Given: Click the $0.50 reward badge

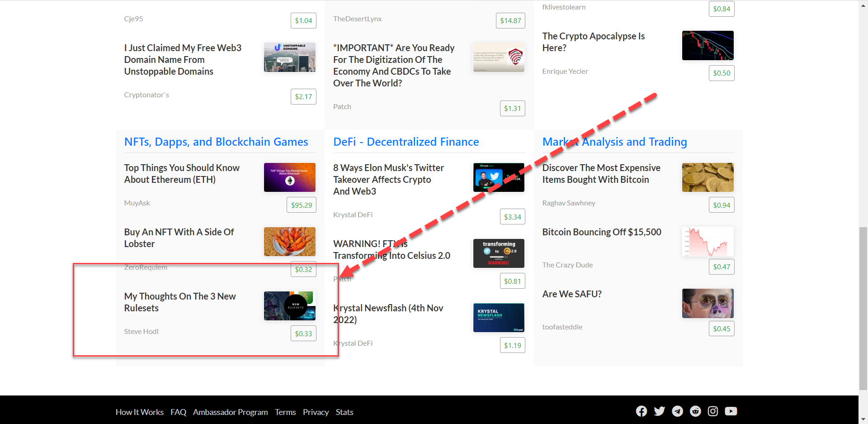Looking at the screenshot, I should point(722,73).
